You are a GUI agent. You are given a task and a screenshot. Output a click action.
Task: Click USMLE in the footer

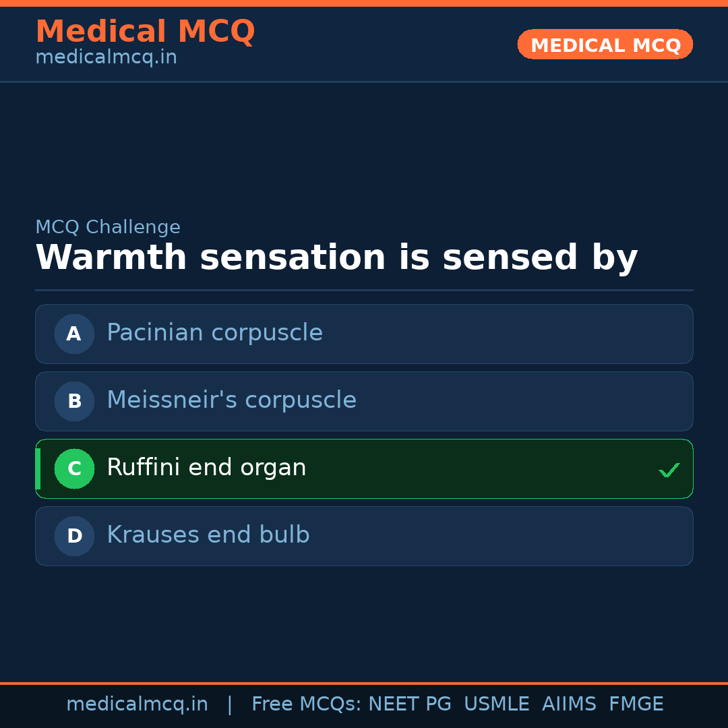tap(496, 704)
